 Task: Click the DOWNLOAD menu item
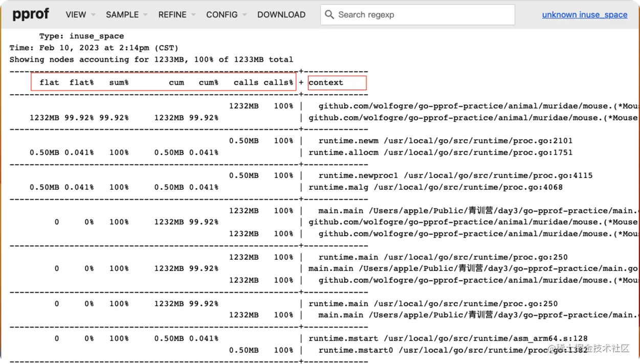281,15
